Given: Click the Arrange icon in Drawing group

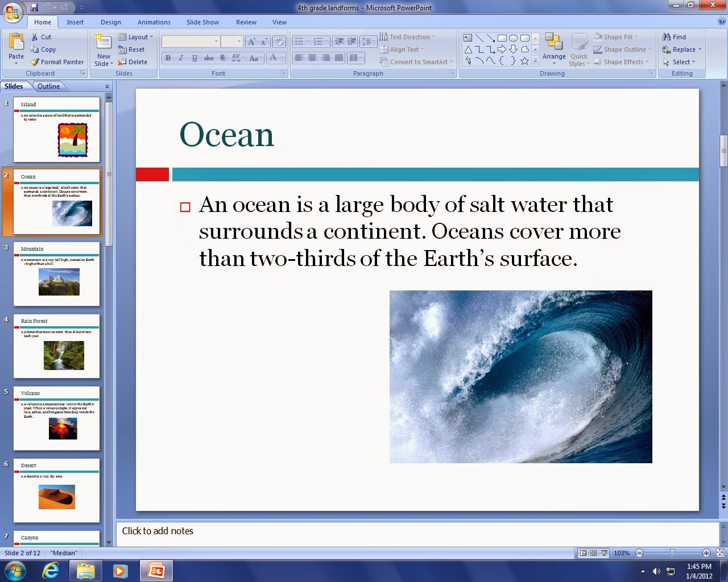Looking at the screenshot, I should (x=554, y=49).
